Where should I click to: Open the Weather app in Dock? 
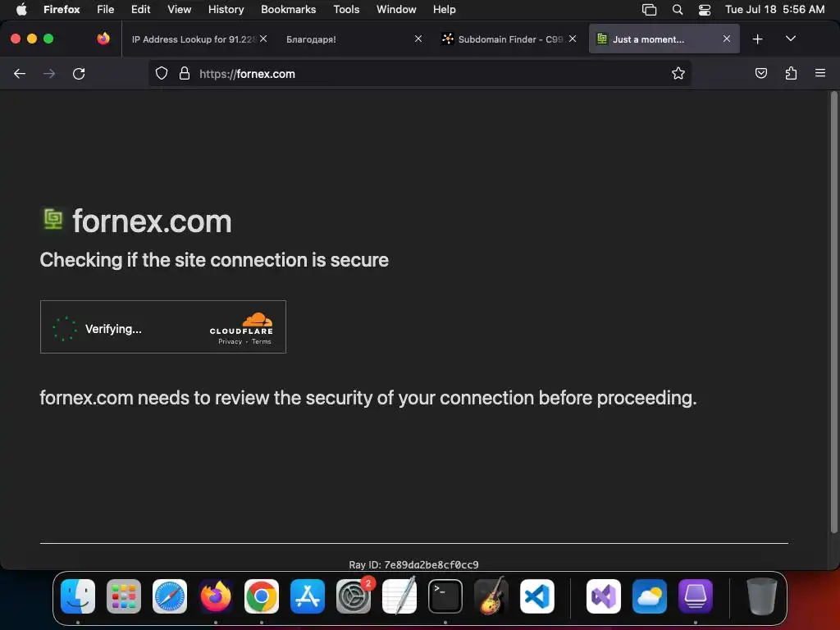(x=650, y=596)
